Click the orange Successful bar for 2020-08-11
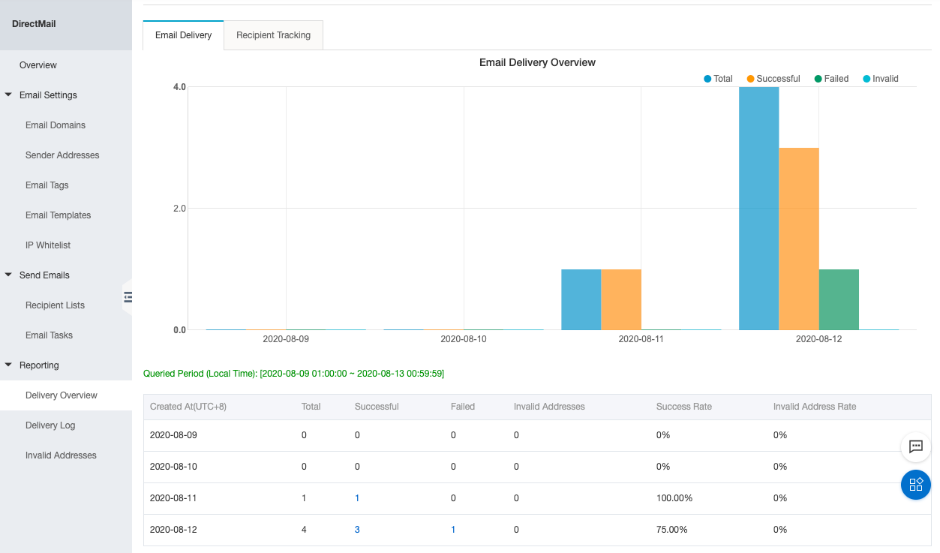Screen dimensions: 940x553 (x=620, y=300)
